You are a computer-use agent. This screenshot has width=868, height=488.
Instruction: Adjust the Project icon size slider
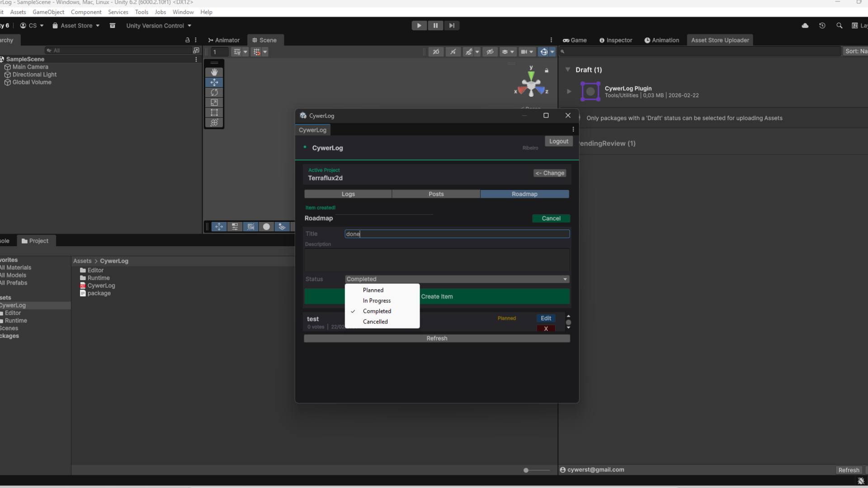526,470
